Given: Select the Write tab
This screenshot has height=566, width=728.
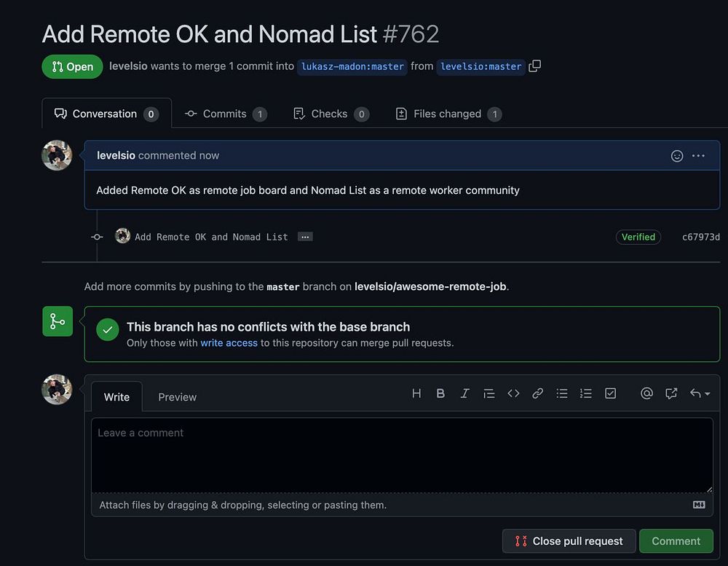Looking at the screenshot, I should click(116, 397).
